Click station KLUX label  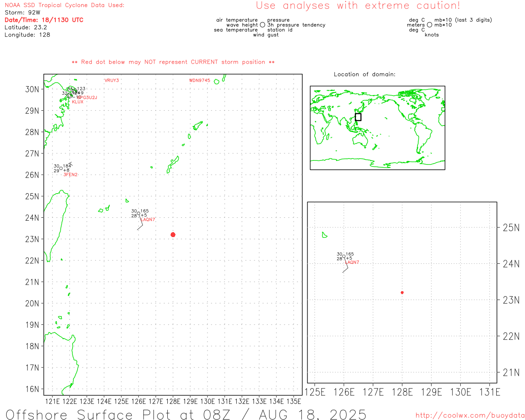(78, 102)
